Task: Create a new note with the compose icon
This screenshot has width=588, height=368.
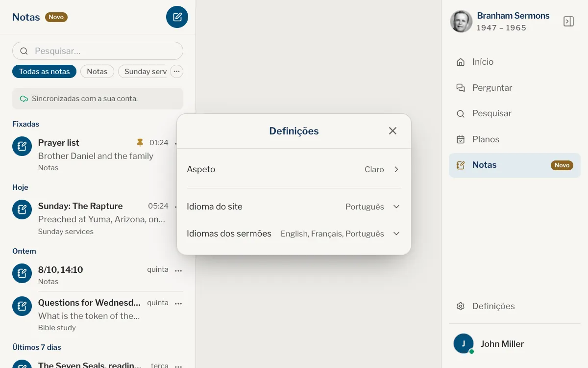Action: (x=177, y=17)
